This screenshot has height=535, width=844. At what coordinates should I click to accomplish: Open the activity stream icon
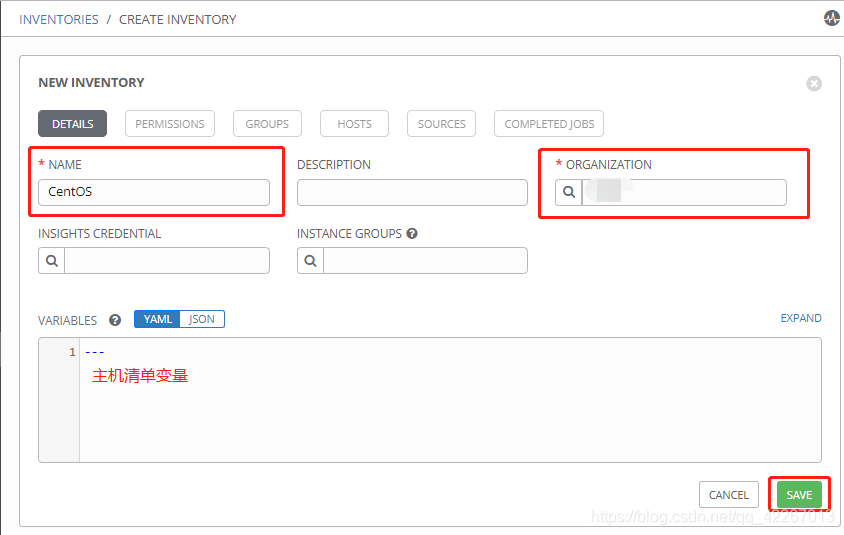[x=832, y=18]
